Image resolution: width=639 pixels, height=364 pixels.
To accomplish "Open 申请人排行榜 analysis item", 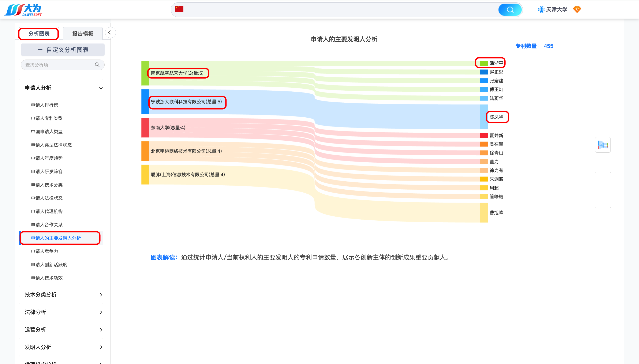I will point(45,105).
